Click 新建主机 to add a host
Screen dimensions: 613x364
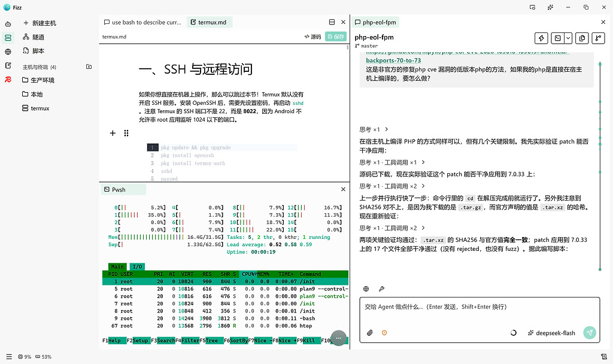[40, 23]
